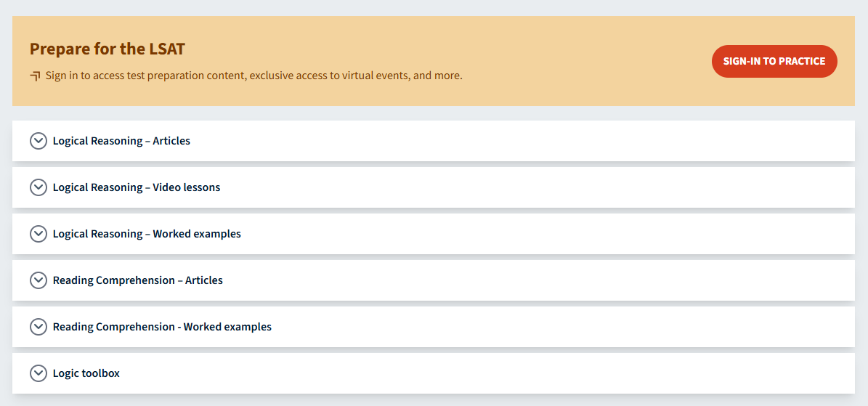868x406 pixels.
Task: Expand the Logic toolbox chevron icon
Action: (x=38, y=373)
